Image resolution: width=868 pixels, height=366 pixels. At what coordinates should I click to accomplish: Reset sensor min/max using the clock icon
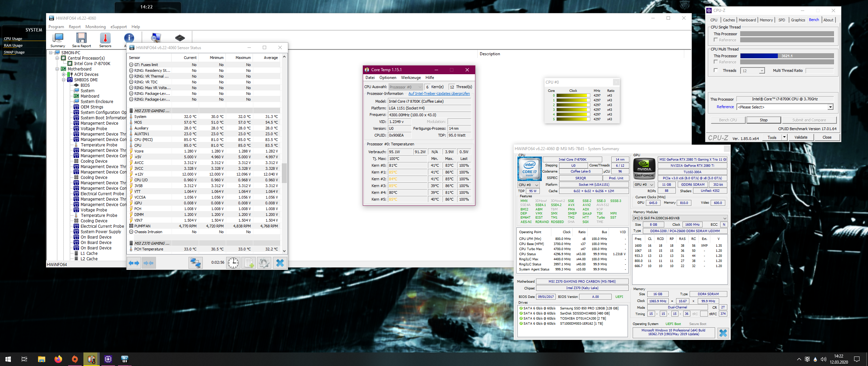[233, 263]
